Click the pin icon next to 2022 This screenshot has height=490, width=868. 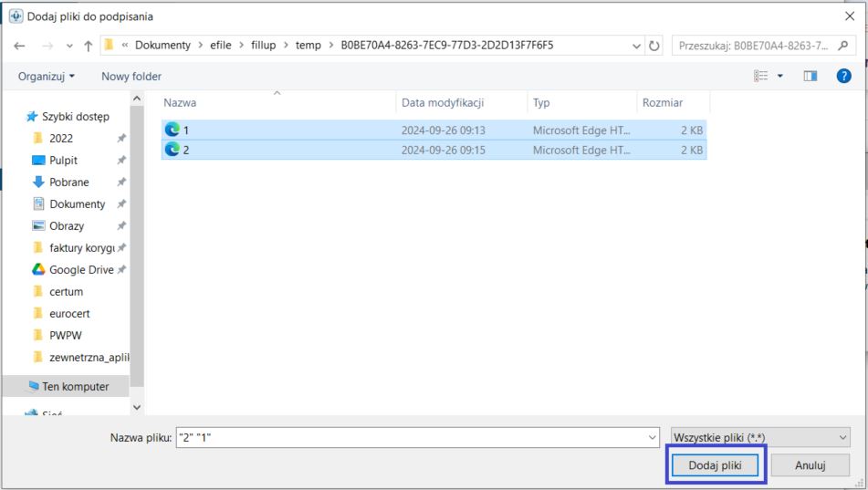click(121, 139)
